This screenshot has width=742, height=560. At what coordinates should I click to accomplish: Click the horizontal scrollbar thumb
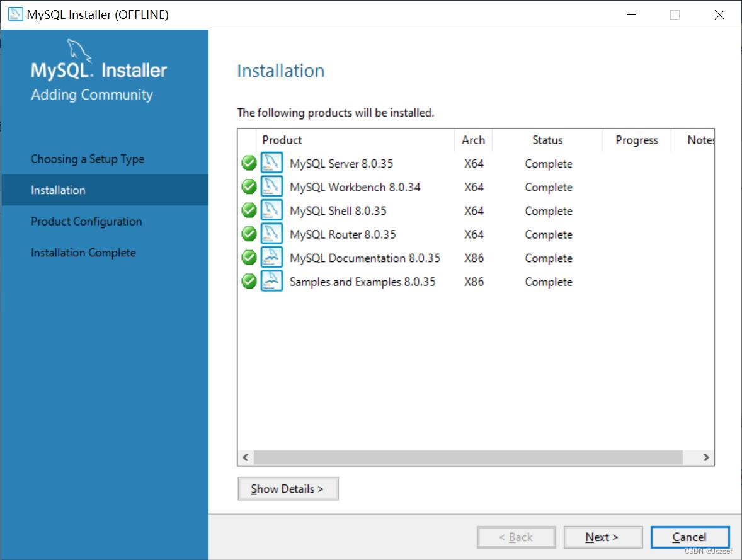point(468,457)
